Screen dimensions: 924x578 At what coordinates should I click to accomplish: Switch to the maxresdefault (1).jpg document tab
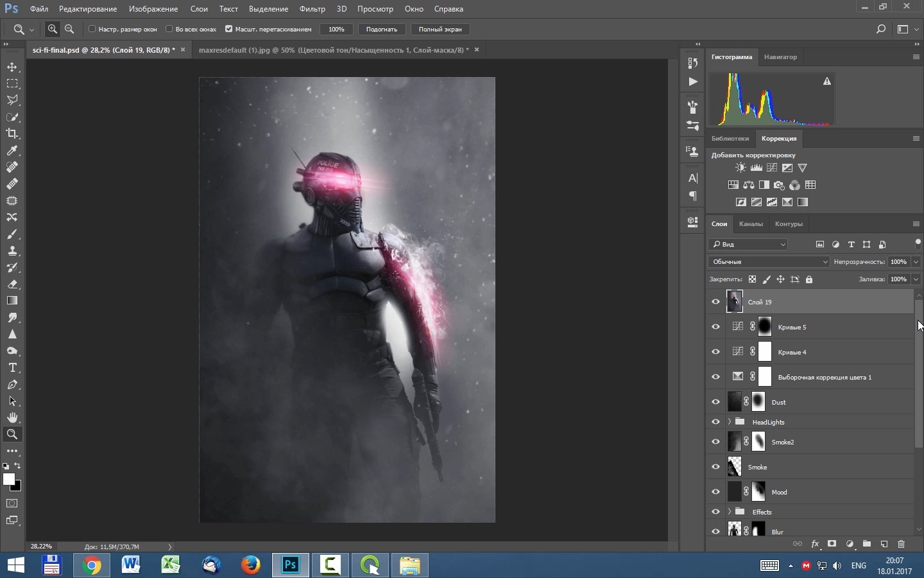[334, 50]
